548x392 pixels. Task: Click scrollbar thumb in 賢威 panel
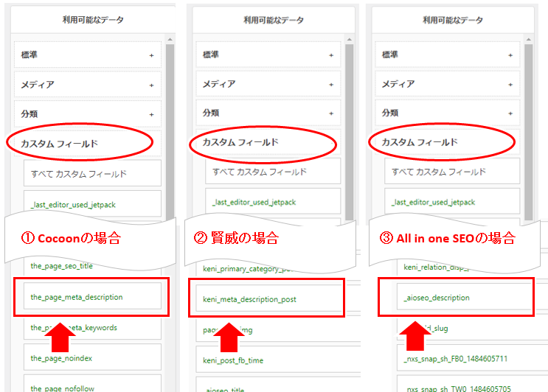pos(349,132)
